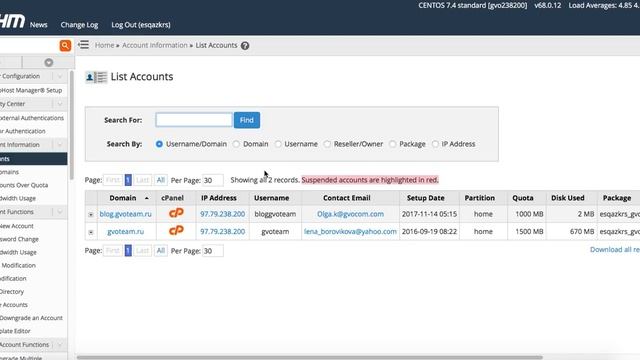The height and width of the screenshot is (360, 640).
Task: Collapse the Account Functions sidebar section
Action: coord(60,212)
